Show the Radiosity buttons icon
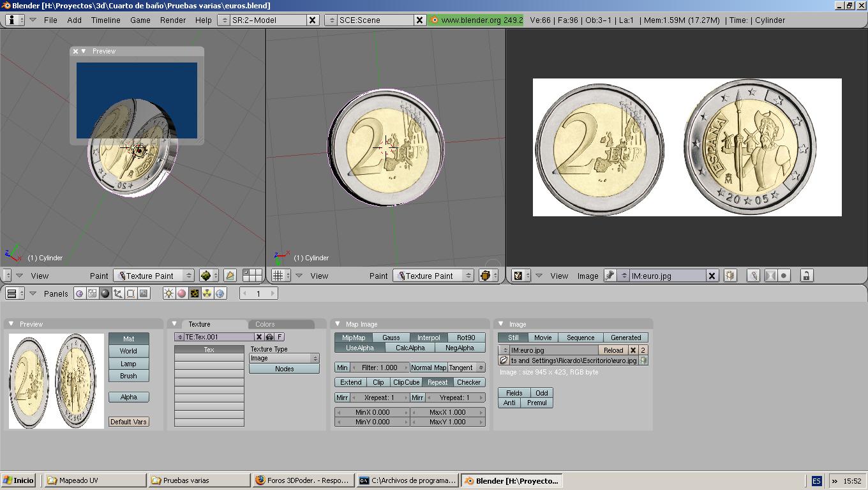 207,293
